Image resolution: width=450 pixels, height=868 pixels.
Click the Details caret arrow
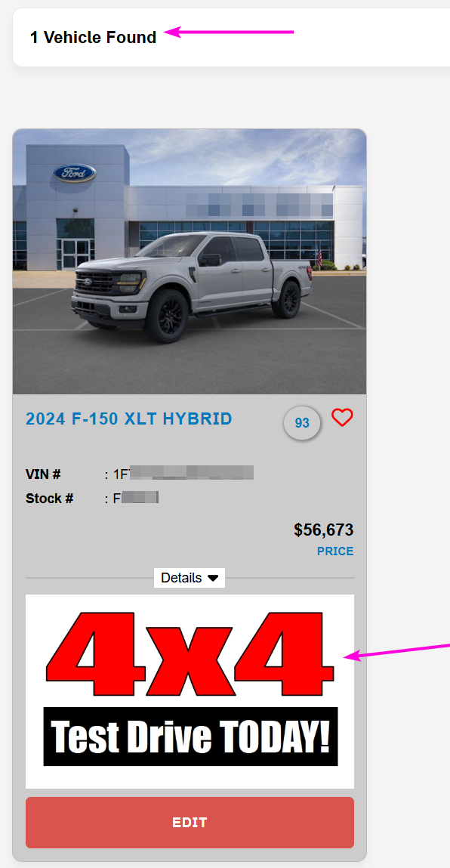pyautogui.click(x=213, y=578)
